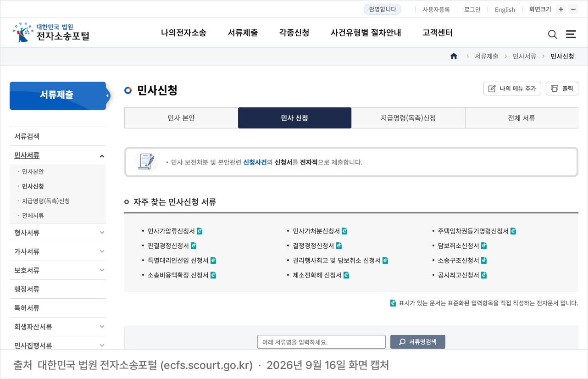Click e-document icon next to 제소전화해 신청서

(346, 275)
